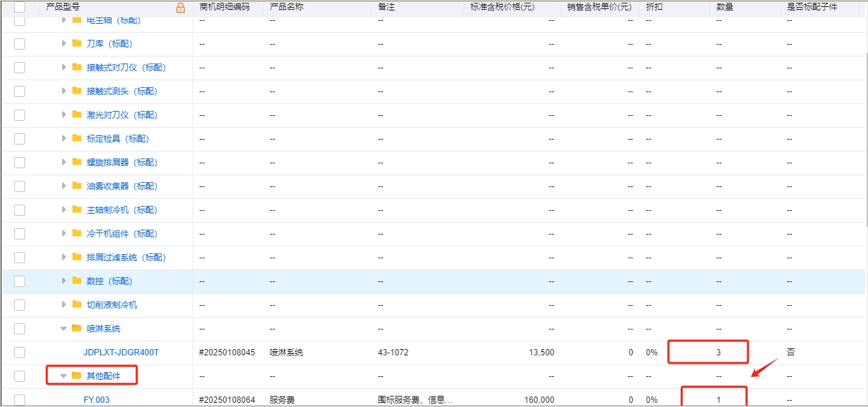Click the 油雾收集器（标配） label link

[x=122, y=186]
